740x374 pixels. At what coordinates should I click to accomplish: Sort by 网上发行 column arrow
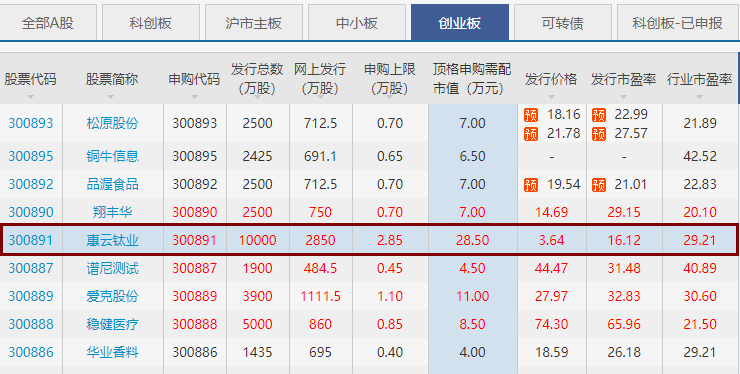tap(320, 97)
